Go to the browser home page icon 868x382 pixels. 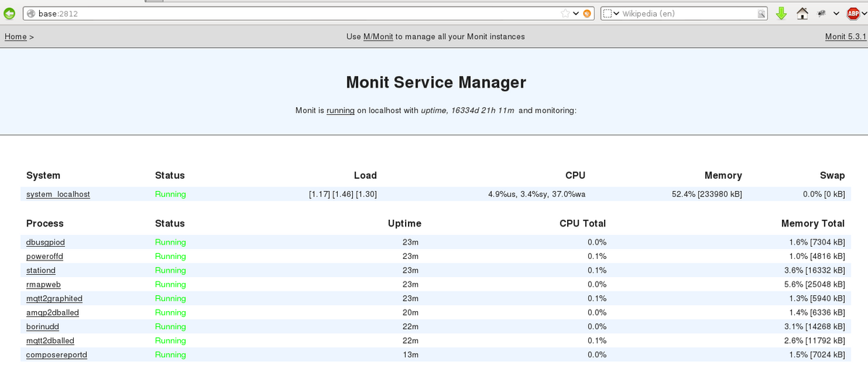pyautogui.click(x=802, y=13)
